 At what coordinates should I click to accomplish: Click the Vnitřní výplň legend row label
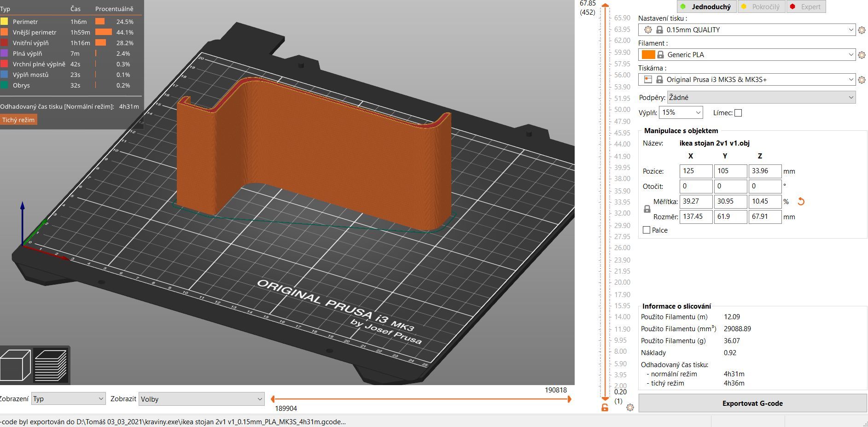[31, 43]
